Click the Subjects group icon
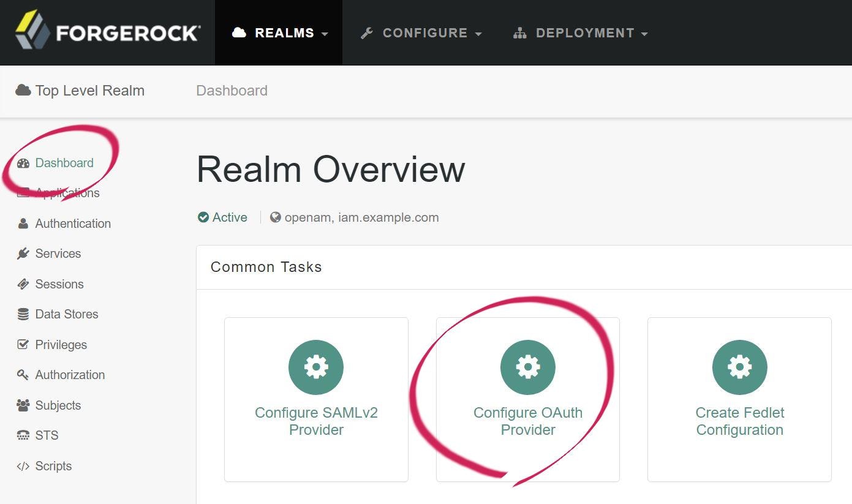 click(x=23, y=405)
